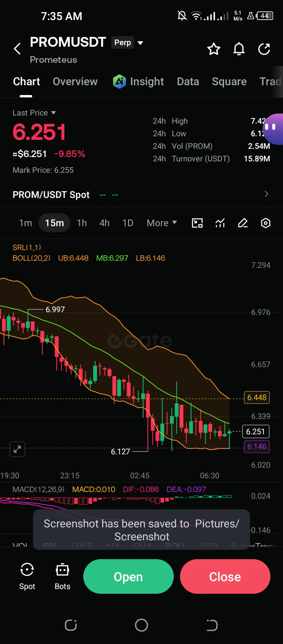Tap the green Open button
The image size is (283, 644).
129,576
